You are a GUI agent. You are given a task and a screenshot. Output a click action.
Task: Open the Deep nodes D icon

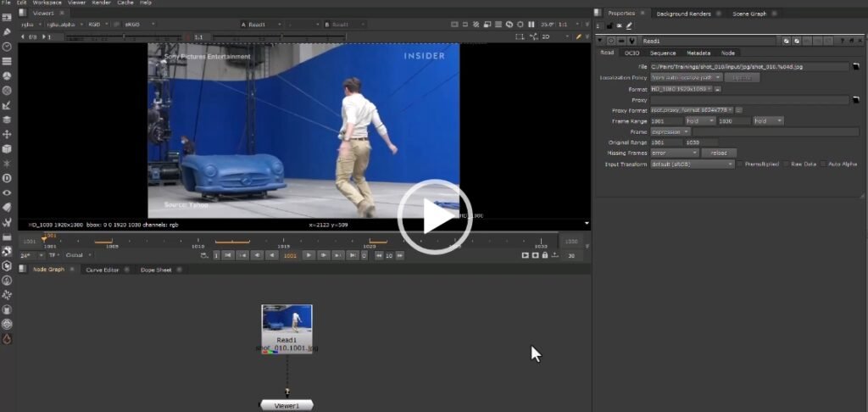pos(7,178)
